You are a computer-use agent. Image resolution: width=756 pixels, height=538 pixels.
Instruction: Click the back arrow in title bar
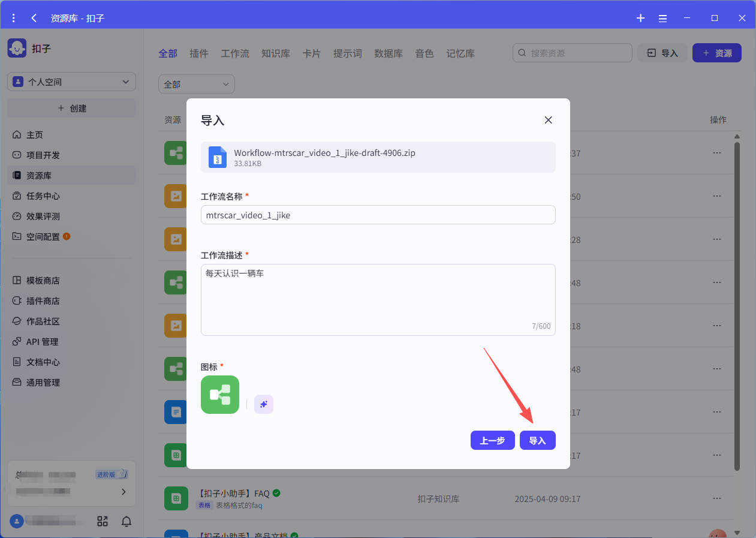[x=34, y=18]
